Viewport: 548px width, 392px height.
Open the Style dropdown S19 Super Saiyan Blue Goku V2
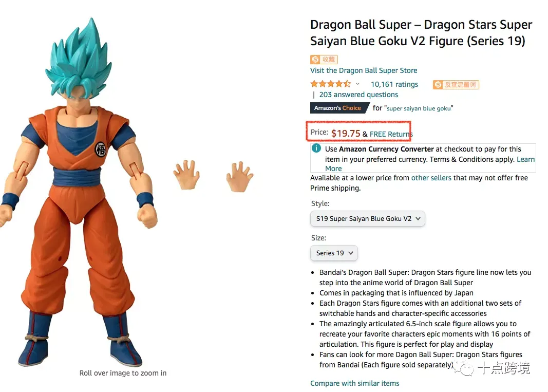[368, 218]
